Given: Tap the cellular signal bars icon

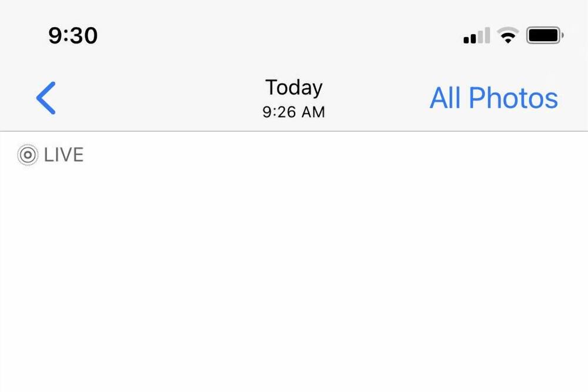Looking at the screenshot, I should coord(477,35).
